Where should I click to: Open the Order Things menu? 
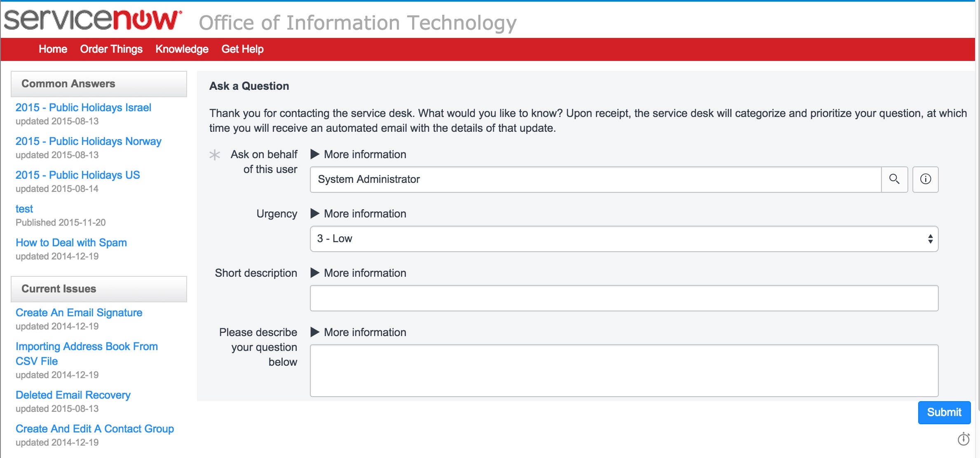(x=111, y=49)
